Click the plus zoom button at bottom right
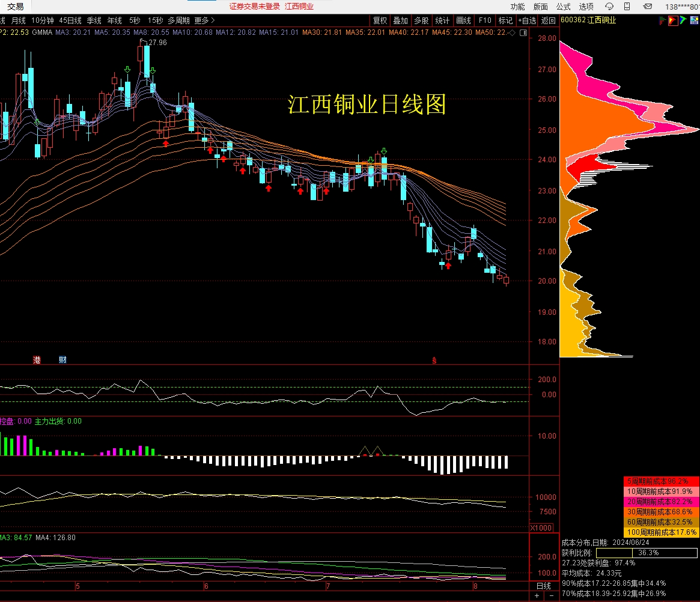Viewport: 700px width, 602px height. tap(537, 596)
